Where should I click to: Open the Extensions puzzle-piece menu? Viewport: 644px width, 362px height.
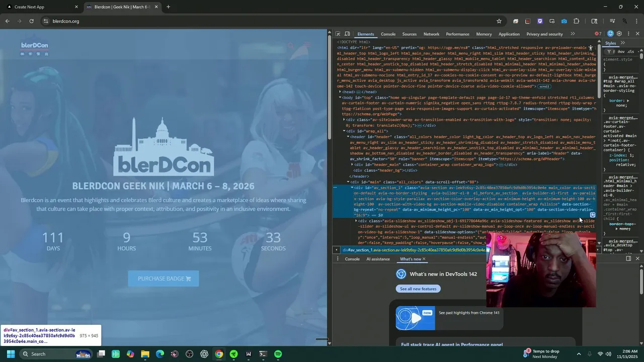577,21
